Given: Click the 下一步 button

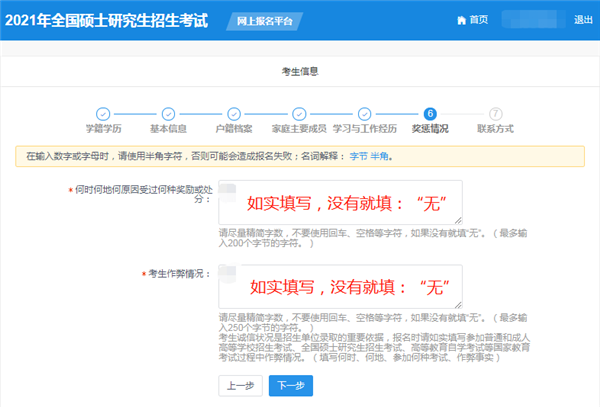Looking at the screenshot, I should tap(291, 386).
